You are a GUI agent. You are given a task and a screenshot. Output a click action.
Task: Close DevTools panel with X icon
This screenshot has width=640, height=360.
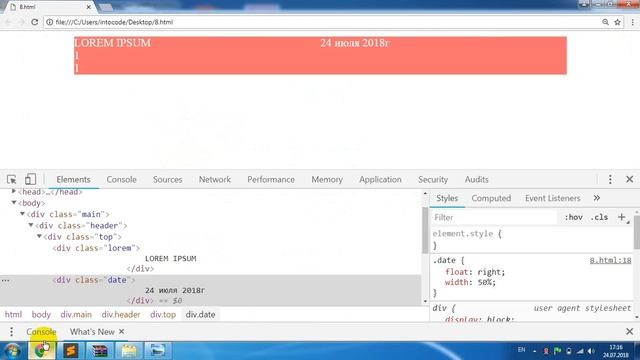pos(629,179)
